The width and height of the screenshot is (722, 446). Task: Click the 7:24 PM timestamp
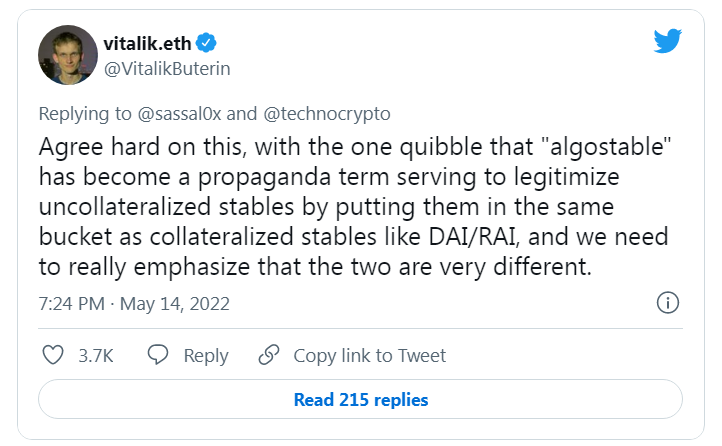[x=71, y=303]
